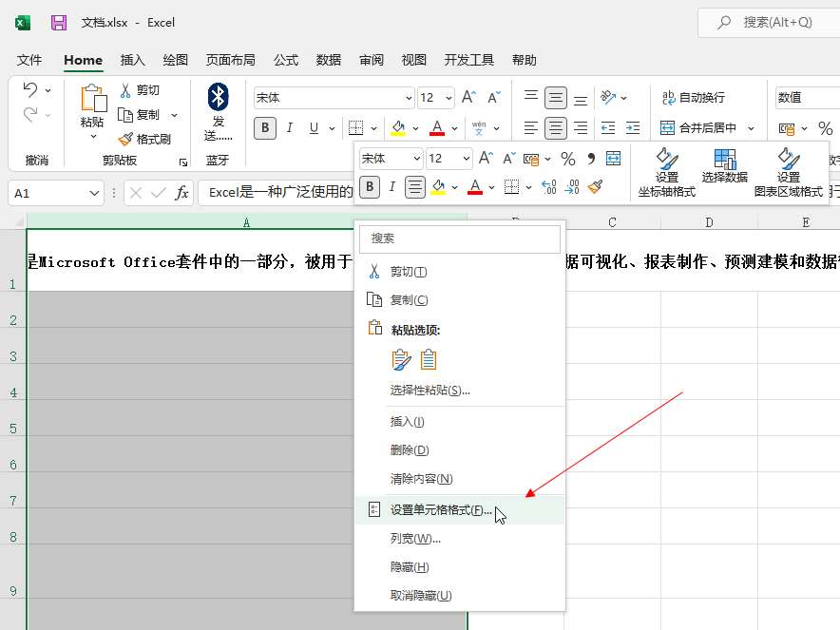Click align right in the ribbon
Viewport: 840px width, 630px height.
pos(581,128)
